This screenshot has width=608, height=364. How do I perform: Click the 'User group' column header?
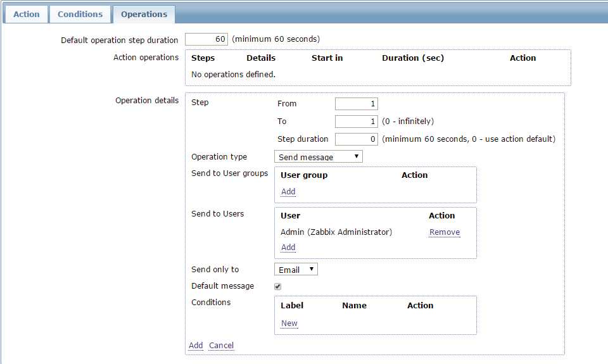coord(304,175)
